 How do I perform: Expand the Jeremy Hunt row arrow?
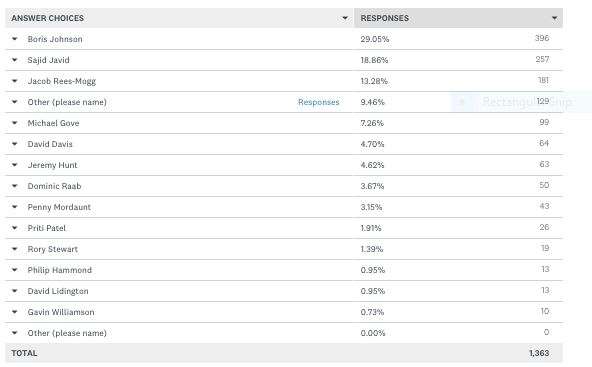coord(15,165)
